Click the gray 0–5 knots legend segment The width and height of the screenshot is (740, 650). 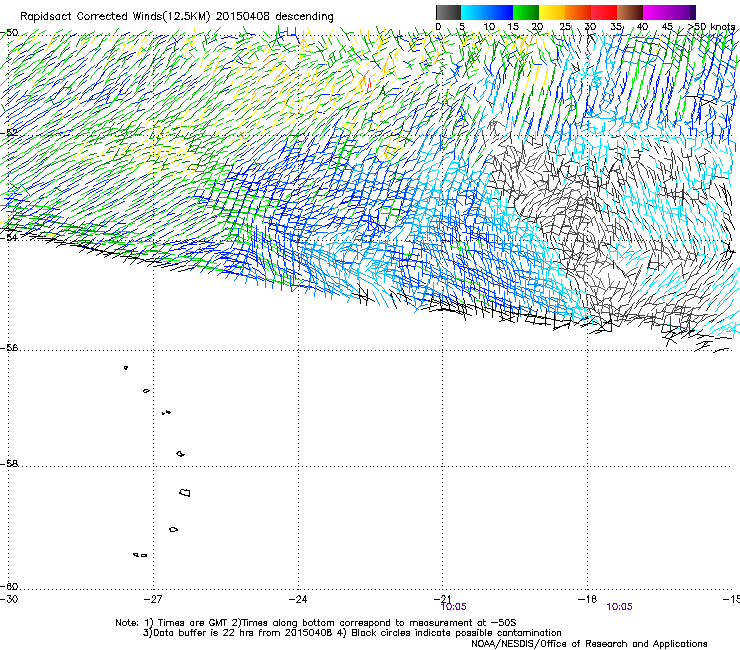(448, 12)
